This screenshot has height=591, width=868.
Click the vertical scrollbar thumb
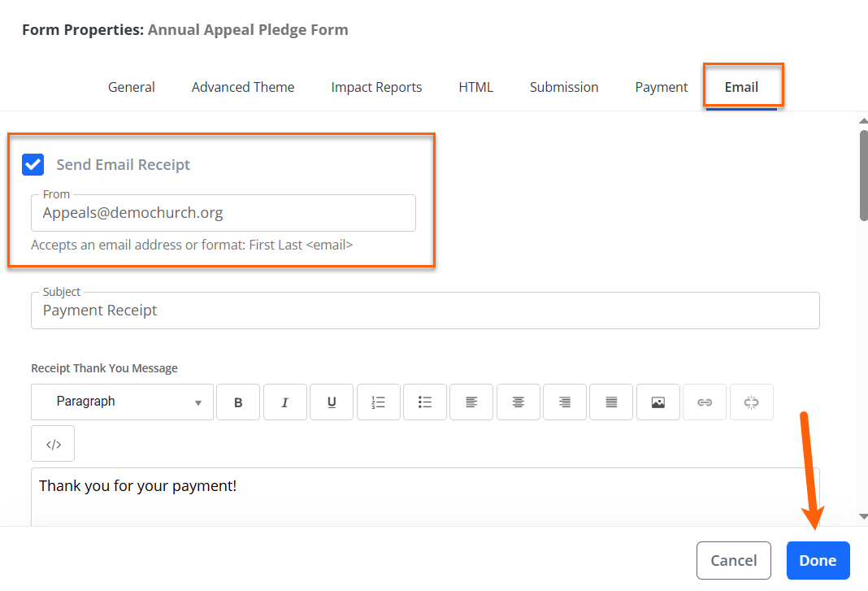tap(864, 176)
